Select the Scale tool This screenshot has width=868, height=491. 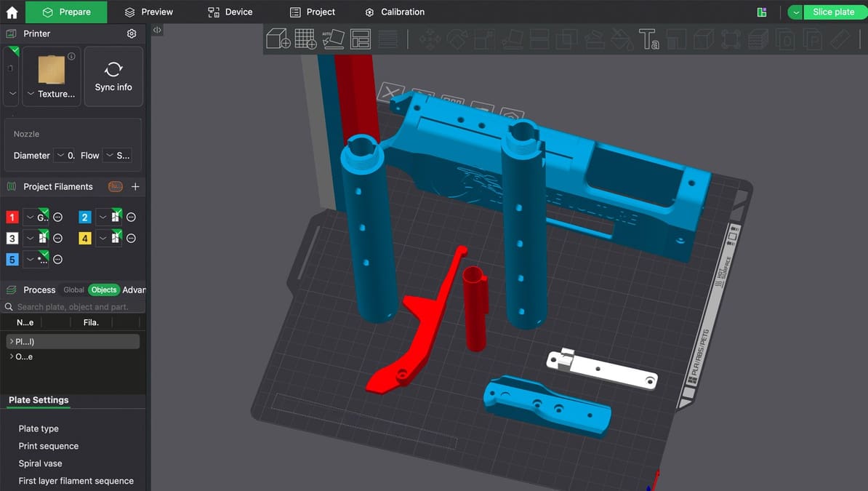(483, 39)
